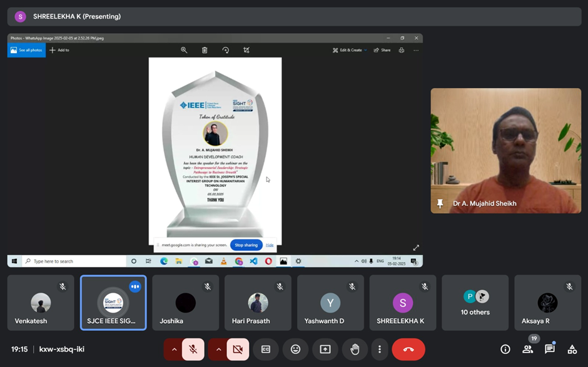Click the Windows Start button
The width and height of the screenshot is (588, 367).
(14, 261)
